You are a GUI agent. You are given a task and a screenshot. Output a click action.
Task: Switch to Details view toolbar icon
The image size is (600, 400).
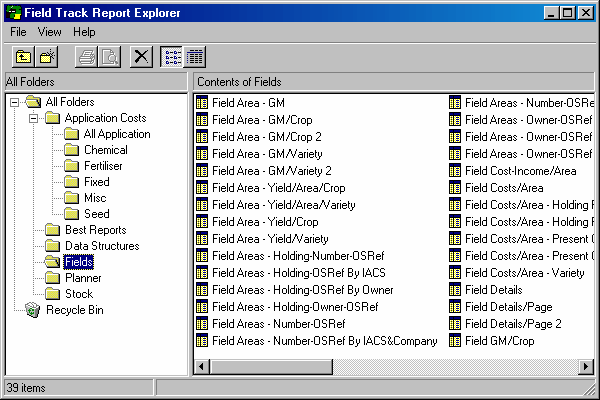195,57
